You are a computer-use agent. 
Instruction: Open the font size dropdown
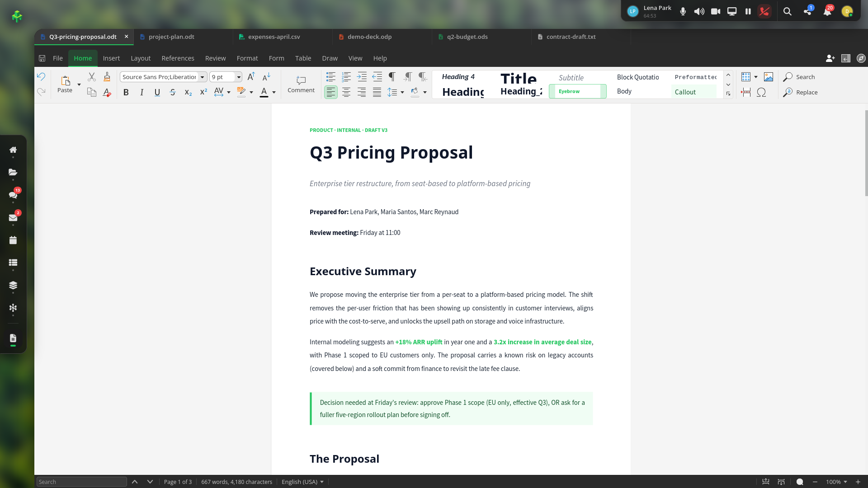[x=239, y=77]
